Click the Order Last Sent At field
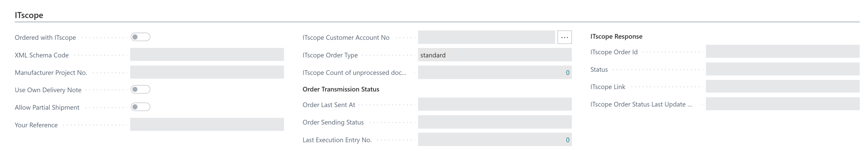Image resolution: width=868 pixels, height=161 pixels. coord(494,105)
